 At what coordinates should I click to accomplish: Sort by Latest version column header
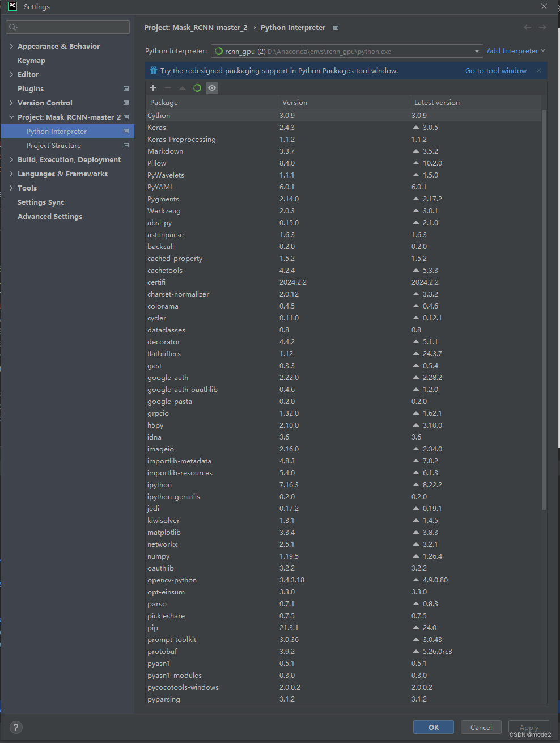pos(476,102)
